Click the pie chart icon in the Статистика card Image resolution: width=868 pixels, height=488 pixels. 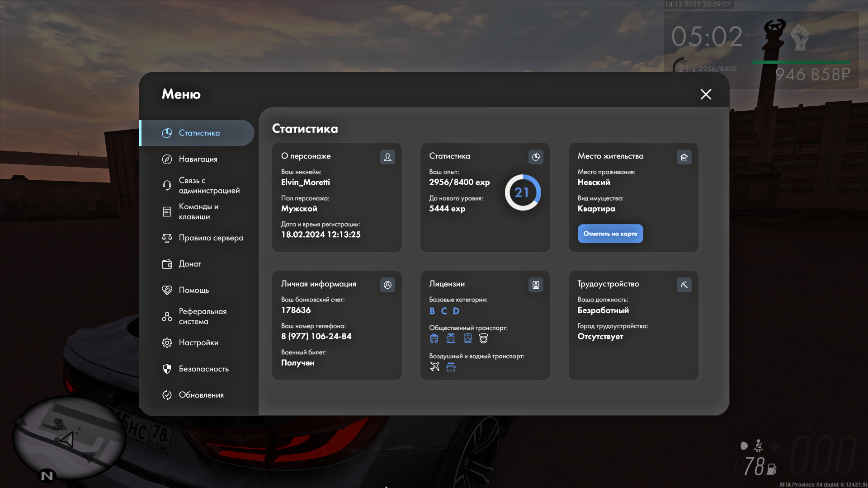[x=536, y=157]
